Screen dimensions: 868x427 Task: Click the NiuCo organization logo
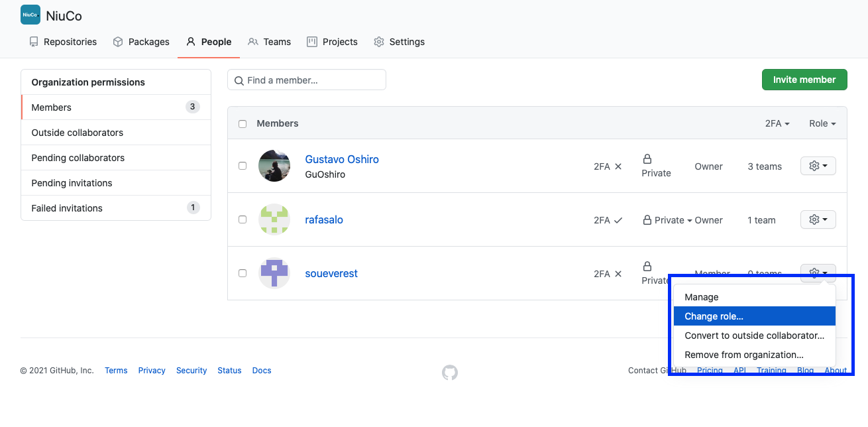coord(30,15)
